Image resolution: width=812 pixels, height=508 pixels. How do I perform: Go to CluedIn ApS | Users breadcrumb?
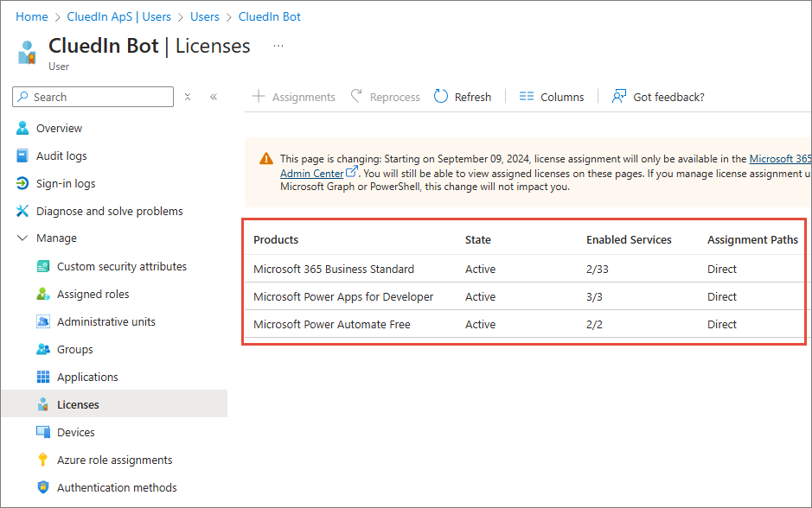coord(118,16)
